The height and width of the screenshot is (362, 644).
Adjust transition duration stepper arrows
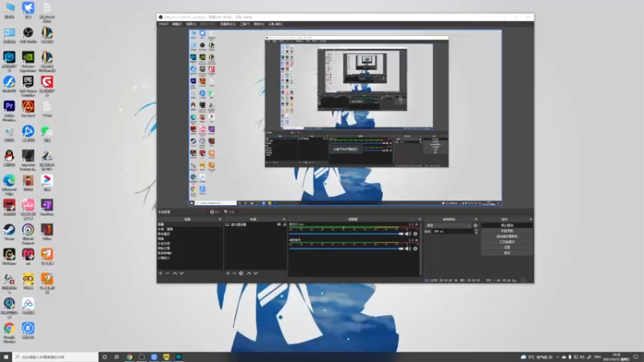point(476,232)
